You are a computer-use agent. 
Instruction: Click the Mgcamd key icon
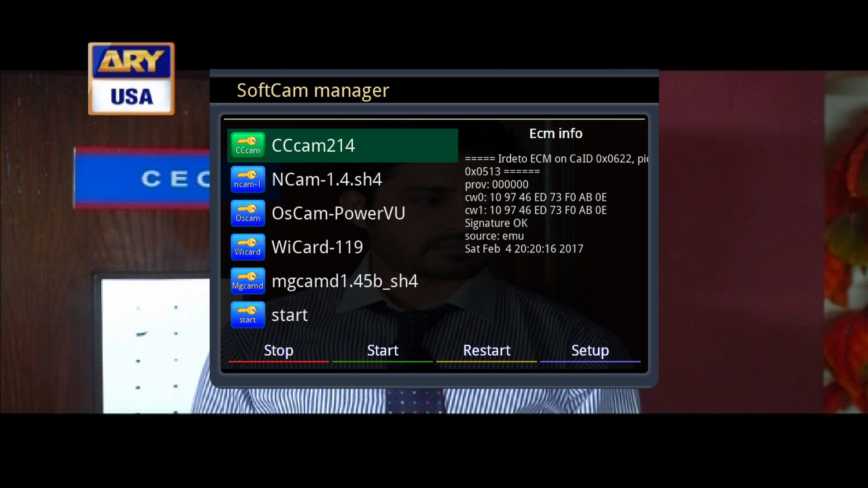click(248, 281)
